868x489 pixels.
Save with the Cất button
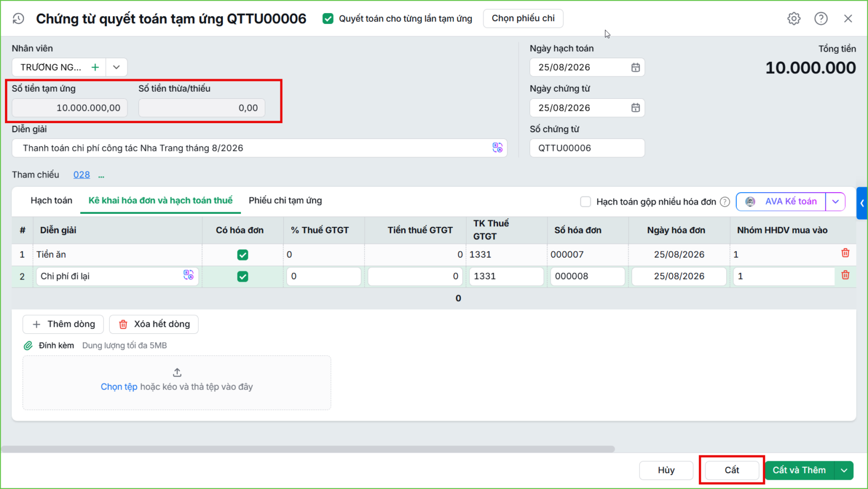click(732, 470)
